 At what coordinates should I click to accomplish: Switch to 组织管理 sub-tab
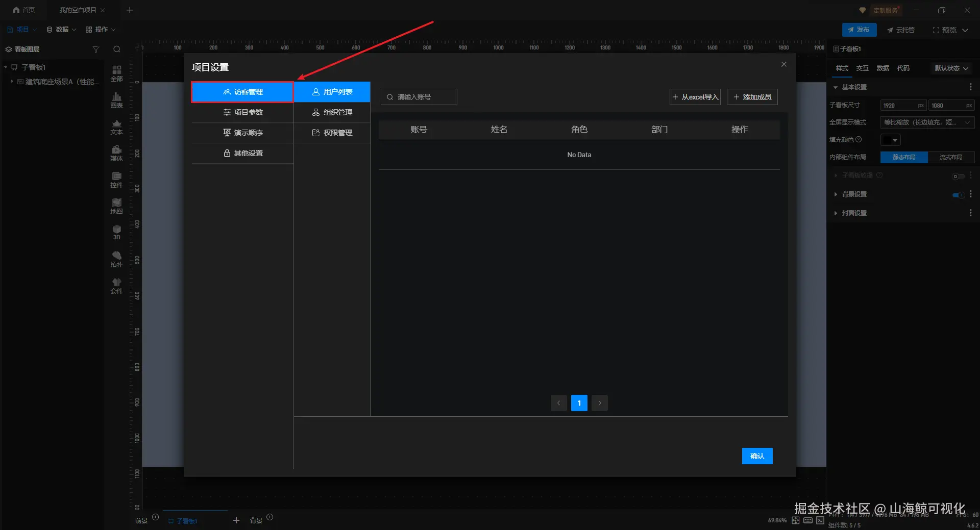(x=332, y=112)
